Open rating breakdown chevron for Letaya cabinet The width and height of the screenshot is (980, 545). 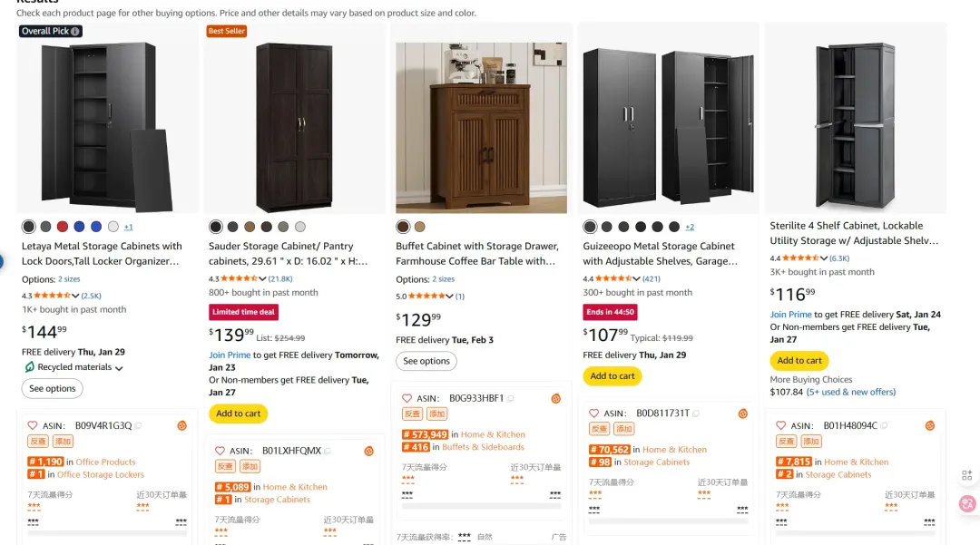click(x=75, y=295)
